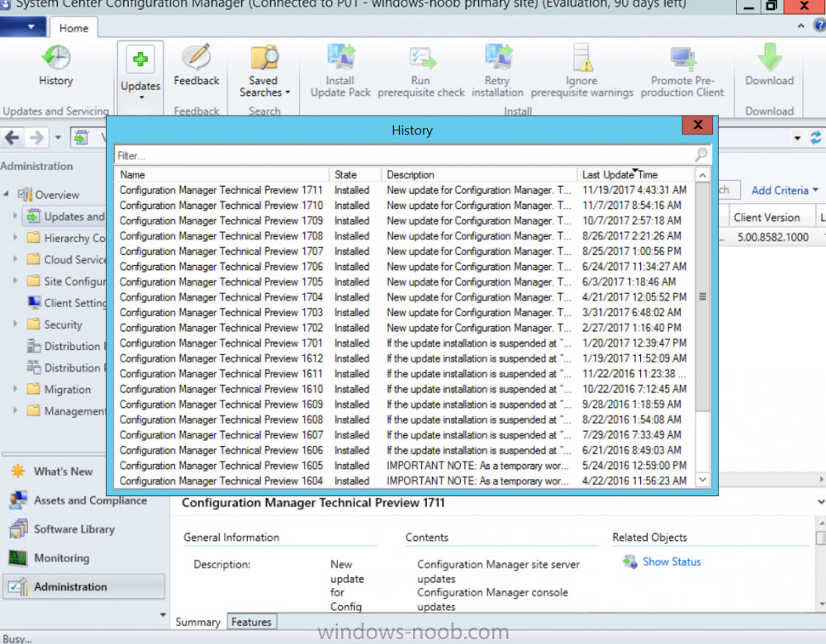The width and height of the screenshot is (826, 644).
Task: Collapse details pane chevron
Action: [820, 502]
